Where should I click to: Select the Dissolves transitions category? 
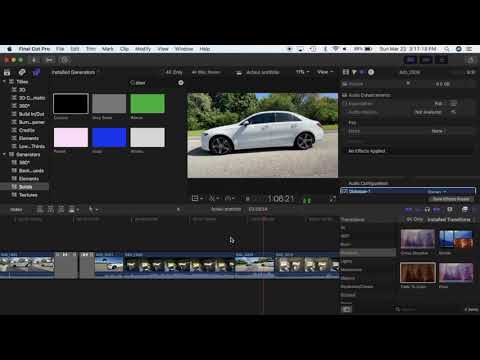(367, 253)
